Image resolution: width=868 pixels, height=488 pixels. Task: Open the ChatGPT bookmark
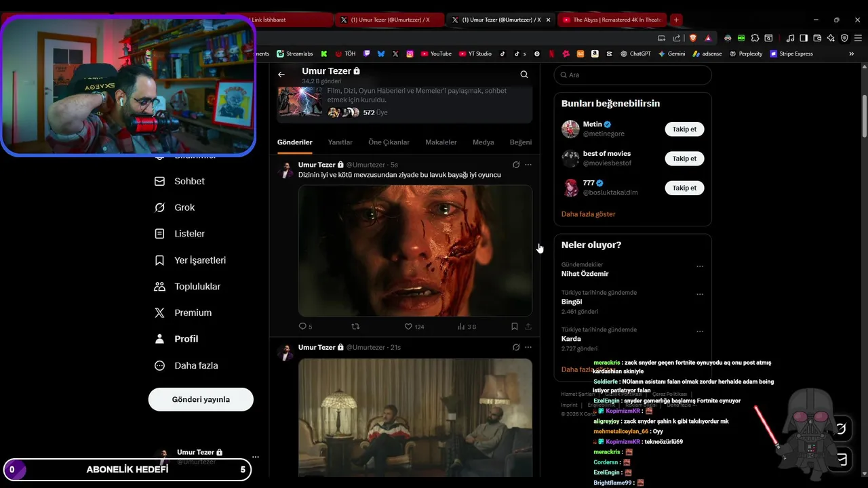pos(635,54)
